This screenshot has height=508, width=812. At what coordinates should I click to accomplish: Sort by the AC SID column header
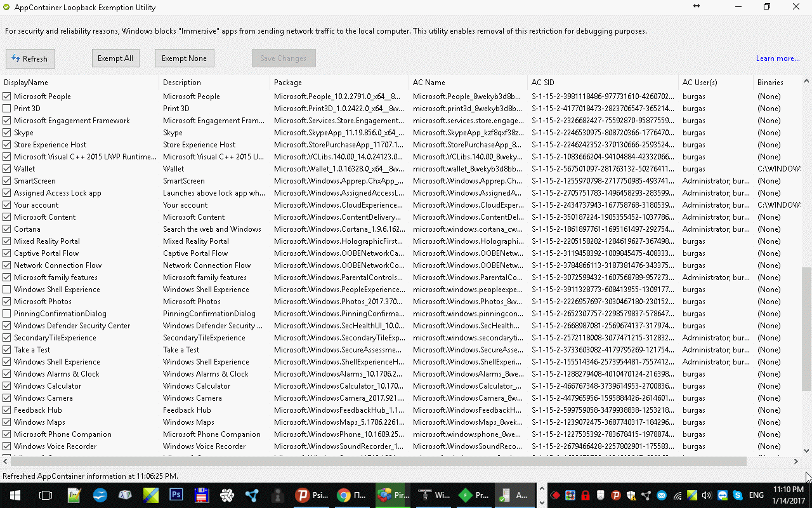coord(603,83)
